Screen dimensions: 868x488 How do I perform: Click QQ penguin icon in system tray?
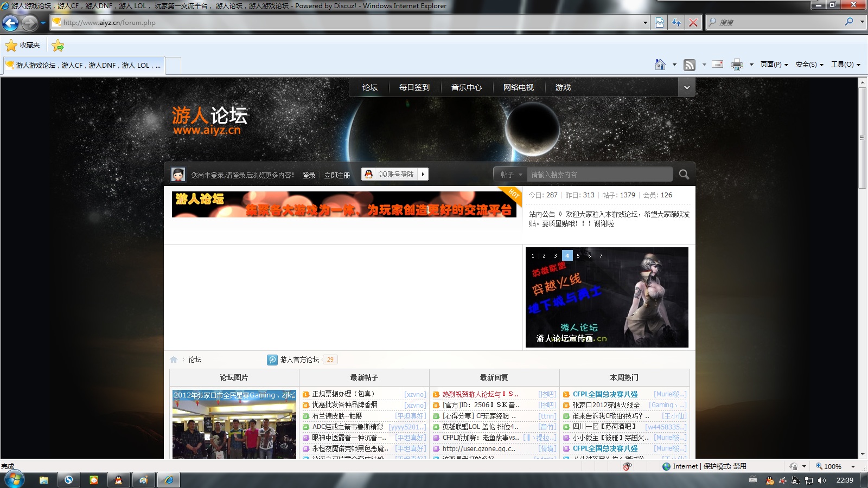click(x=769, y=480)
